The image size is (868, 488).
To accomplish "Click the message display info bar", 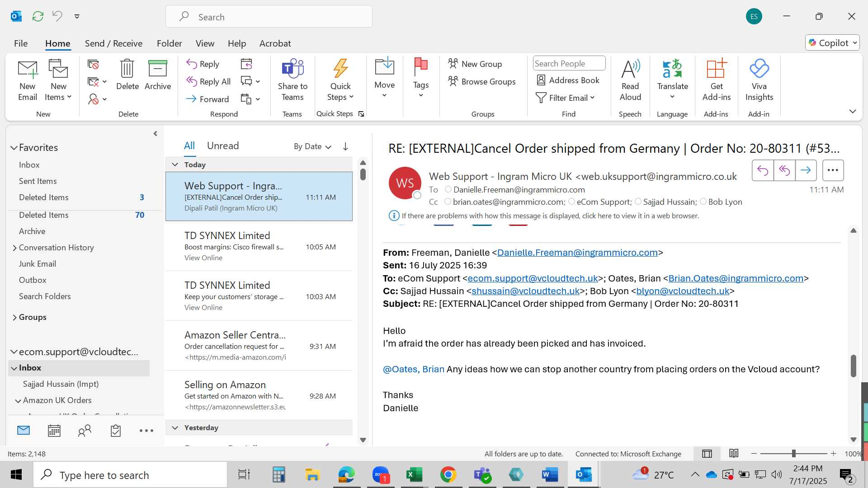I will tap(544, 216).
